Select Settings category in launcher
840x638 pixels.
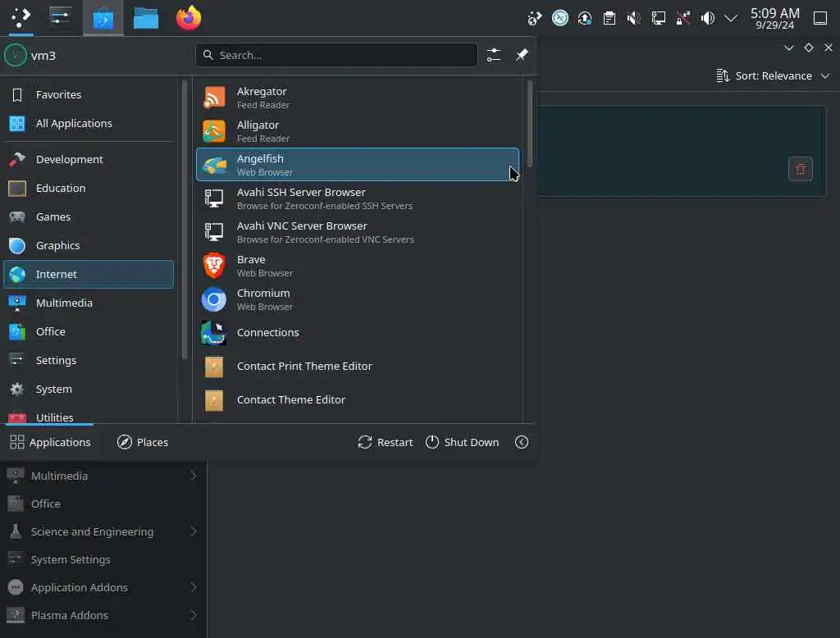pos(89,360)
